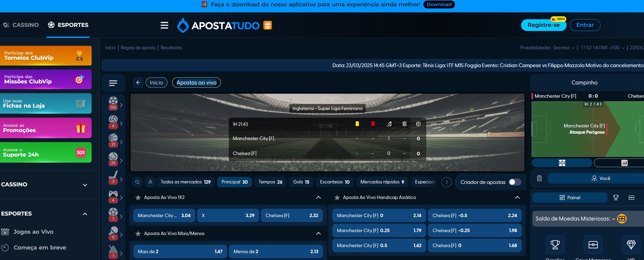The image size is (644, 260).
Task: Open the Probabilidades Decimal dropdown
Action: click(x=564, y=48)
